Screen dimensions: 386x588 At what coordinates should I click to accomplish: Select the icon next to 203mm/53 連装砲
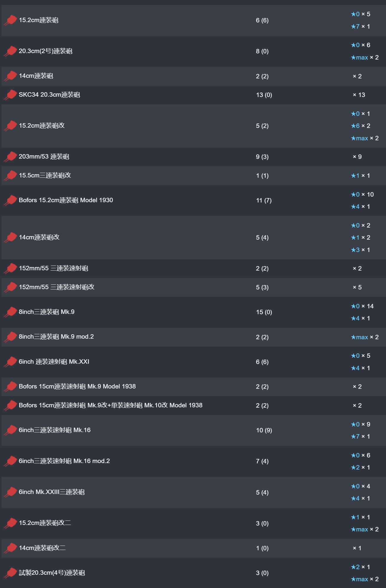tap(10, 157)
